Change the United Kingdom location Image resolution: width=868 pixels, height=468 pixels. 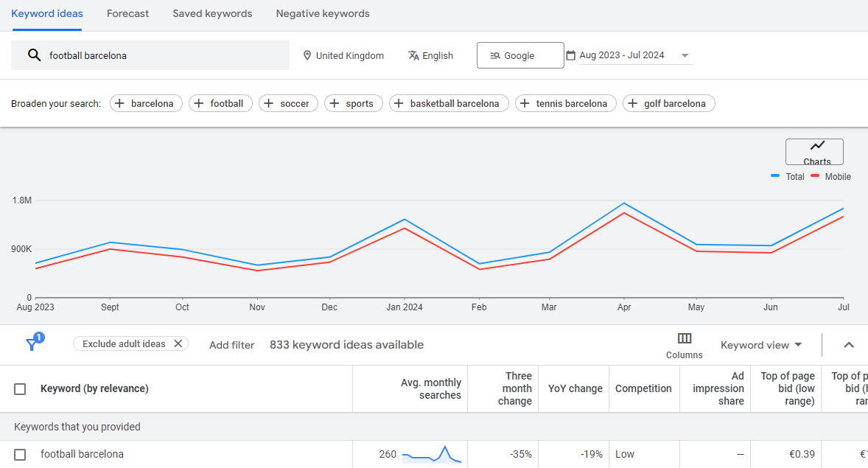click(x=343, y=55)
